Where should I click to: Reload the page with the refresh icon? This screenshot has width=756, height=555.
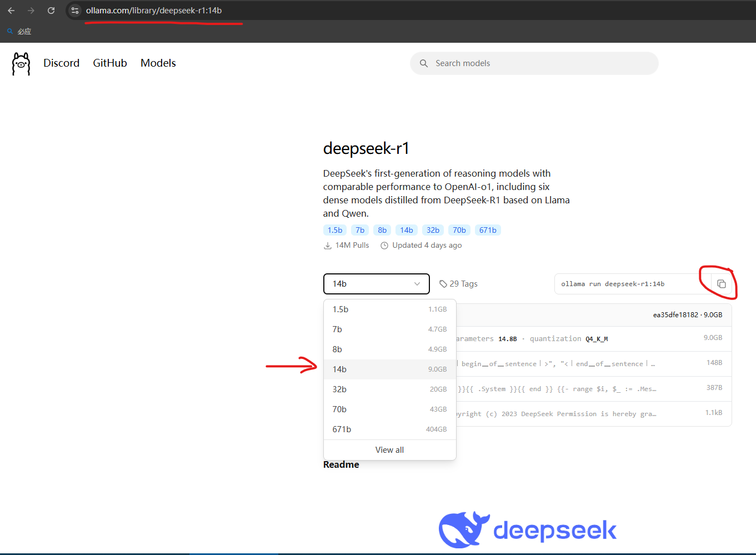(x=51, y=11)
